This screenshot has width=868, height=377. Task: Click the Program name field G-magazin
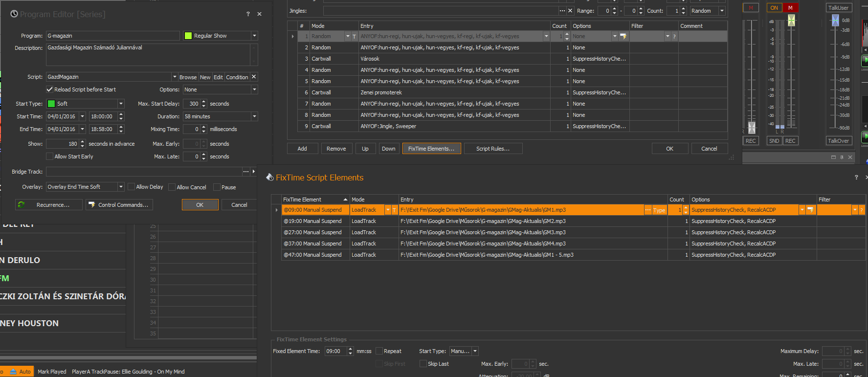pos(112,36)
